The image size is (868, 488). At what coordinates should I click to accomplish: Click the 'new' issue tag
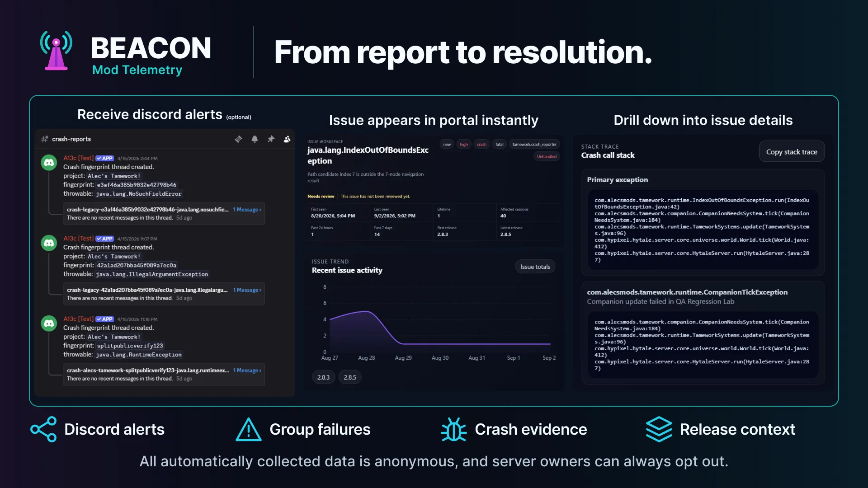tap(447, 145)
